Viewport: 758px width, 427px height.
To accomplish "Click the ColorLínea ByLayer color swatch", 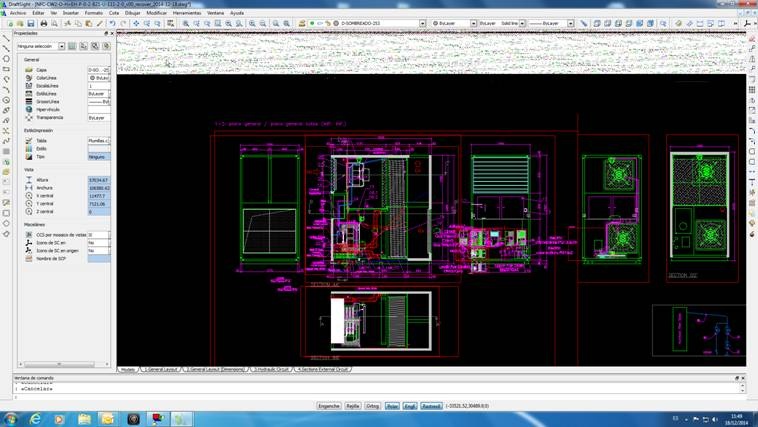I will click(x=92, y=78).
